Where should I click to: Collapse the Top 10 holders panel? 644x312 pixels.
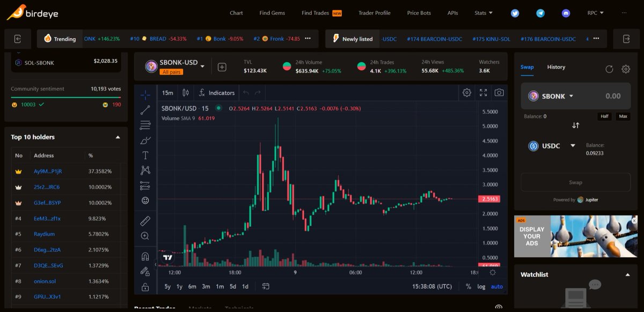click(x=118, y=137)
